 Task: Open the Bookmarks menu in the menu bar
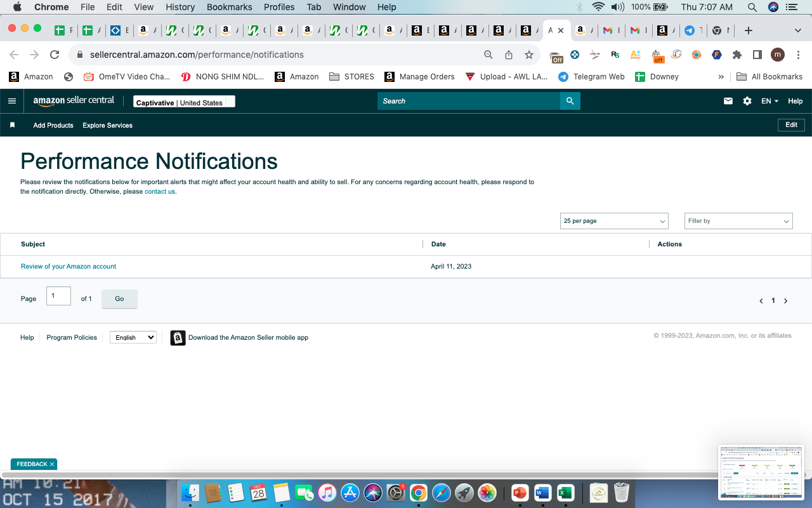230,7
